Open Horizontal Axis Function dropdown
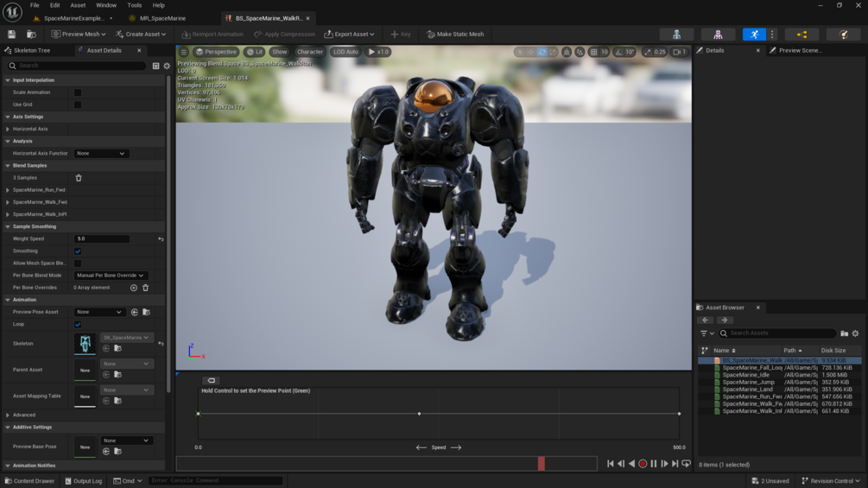 point(101,153)
